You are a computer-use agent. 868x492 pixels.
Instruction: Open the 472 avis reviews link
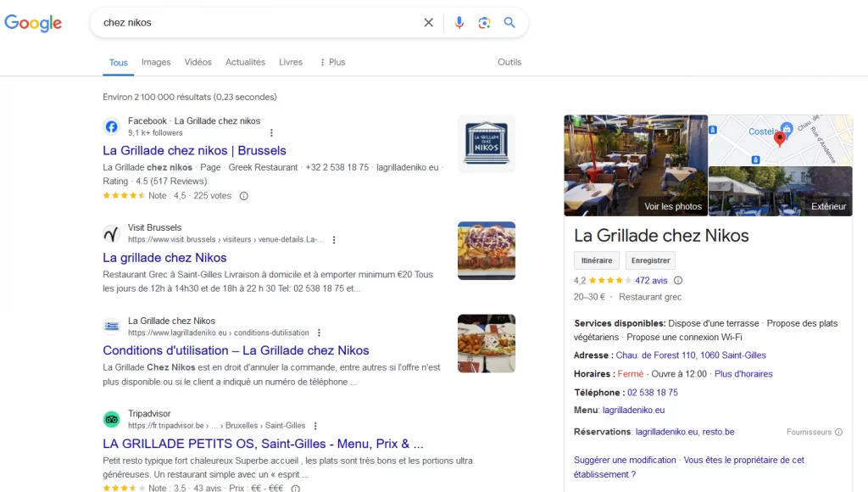(651, 280)
